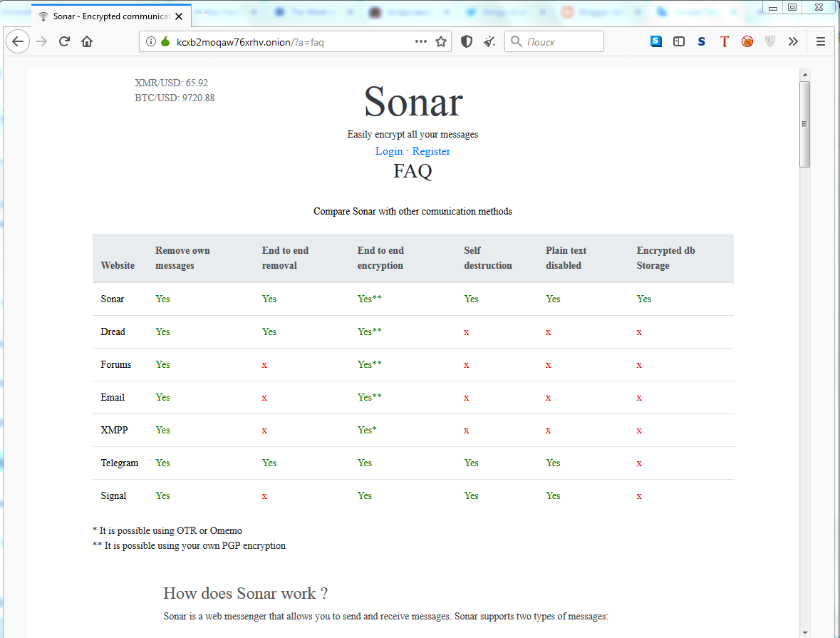Image resolution: width=840 pixels, height=638 pixels.
Task: Click the red T toolbar extension icon
Action: [725, 41]
